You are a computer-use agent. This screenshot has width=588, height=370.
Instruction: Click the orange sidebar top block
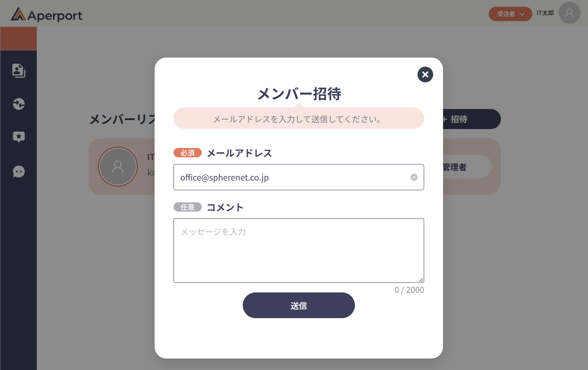[19, 38]
